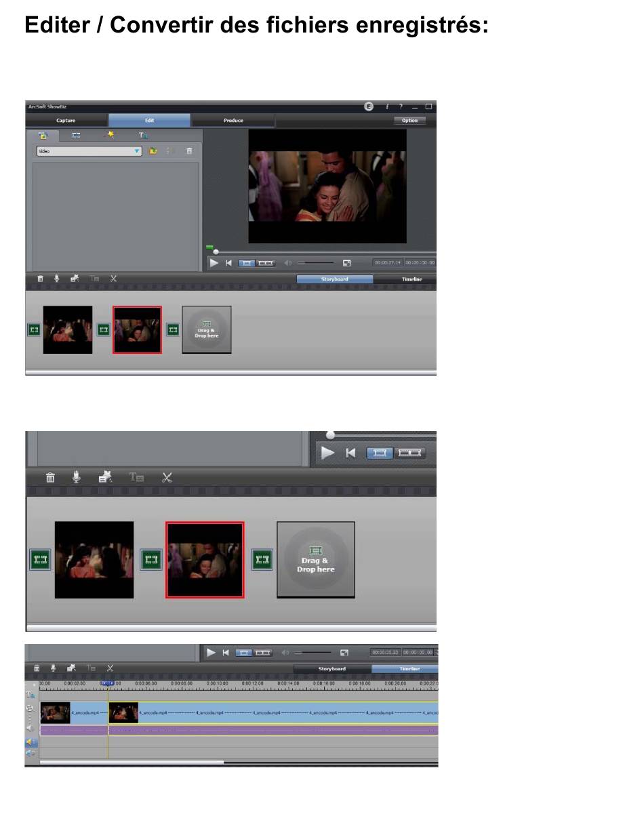Select the red-outlined enlarged storyboard clip
The height and width of the screenshot is (829, 644).
(205, 560)
